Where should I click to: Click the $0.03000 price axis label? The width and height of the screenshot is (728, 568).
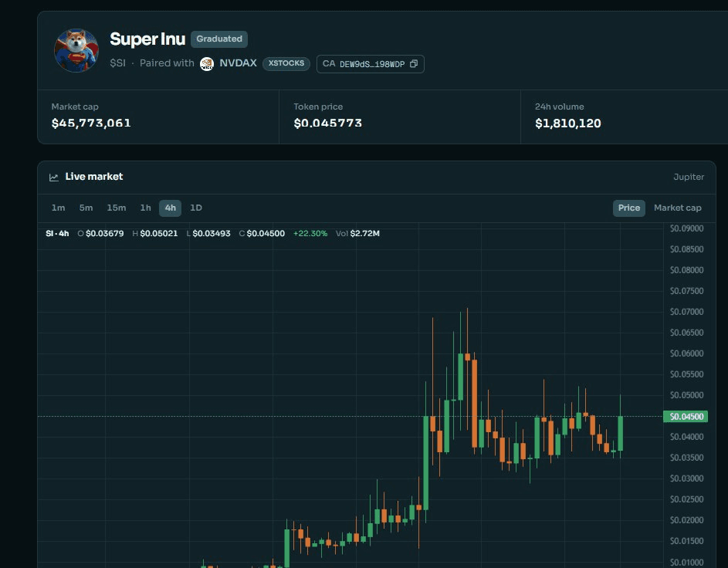pyautogui.click(x=686, y=478)
